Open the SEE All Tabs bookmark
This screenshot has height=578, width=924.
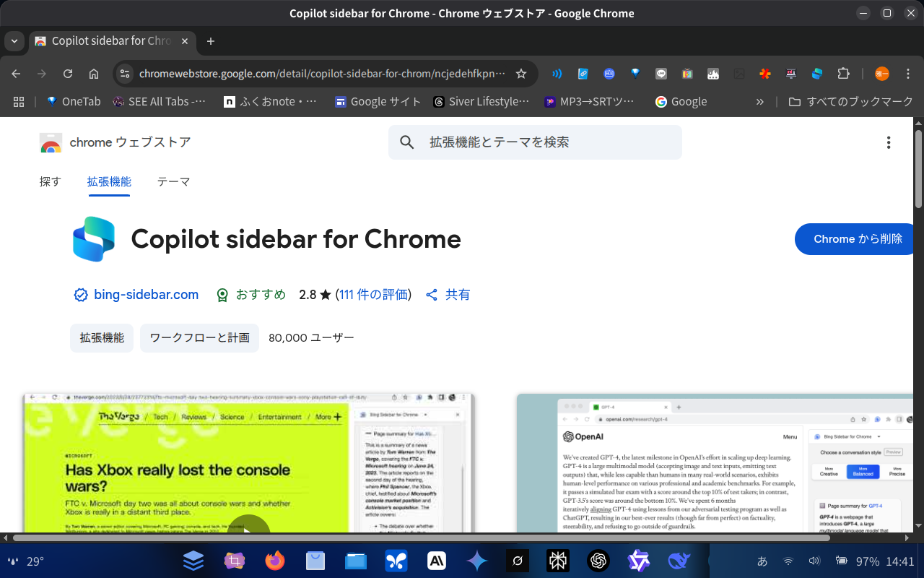[x=160, y=102]
